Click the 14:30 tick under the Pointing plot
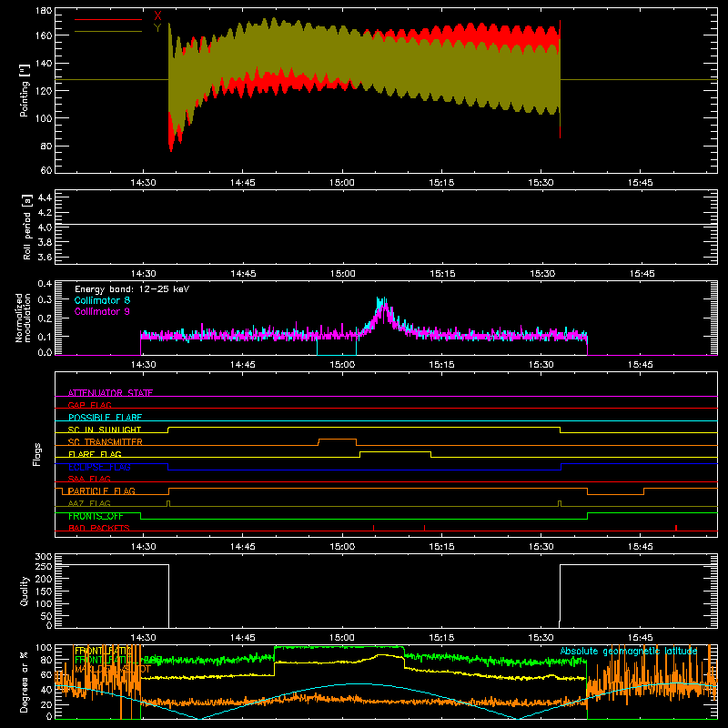728x728 pixels. point(143,183)
